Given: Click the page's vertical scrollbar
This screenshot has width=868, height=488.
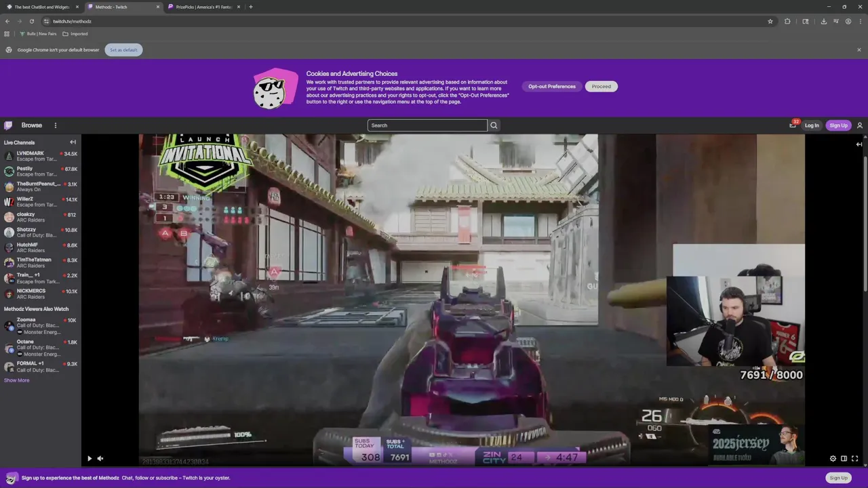Looking at the screenshot, I should [865, 224].
